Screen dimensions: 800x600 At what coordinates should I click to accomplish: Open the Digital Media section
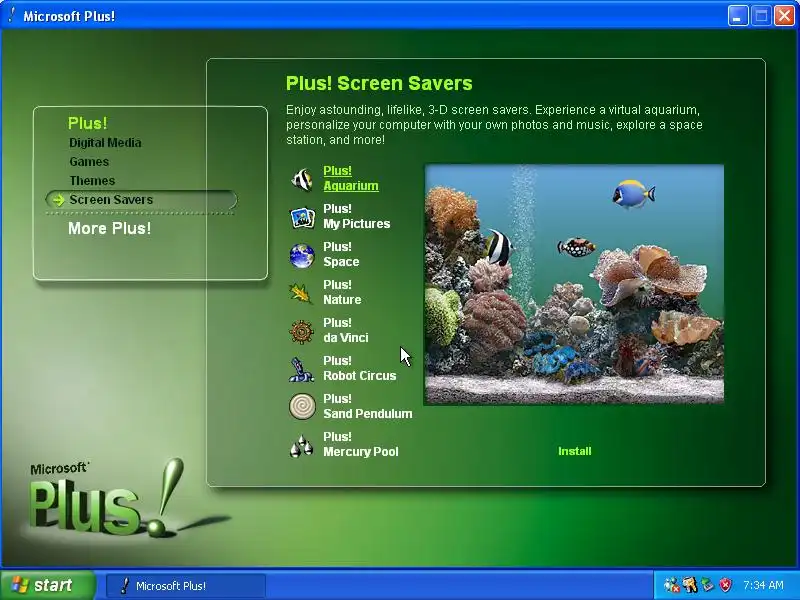[105, 143]
